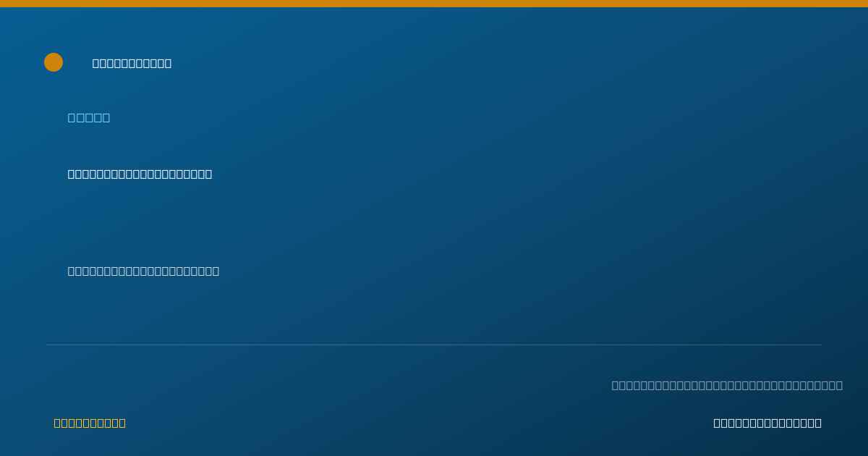This screenshot has height=456, width=868.
Task: Click the long gray footer caption line
Action: [x=727, y=385]
